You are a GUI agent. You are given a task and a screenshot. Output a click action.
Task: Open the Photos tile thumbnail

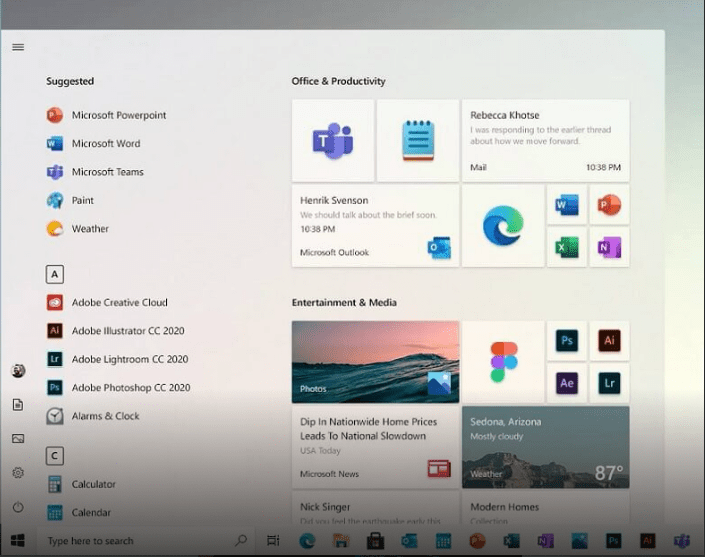(375, 361)
